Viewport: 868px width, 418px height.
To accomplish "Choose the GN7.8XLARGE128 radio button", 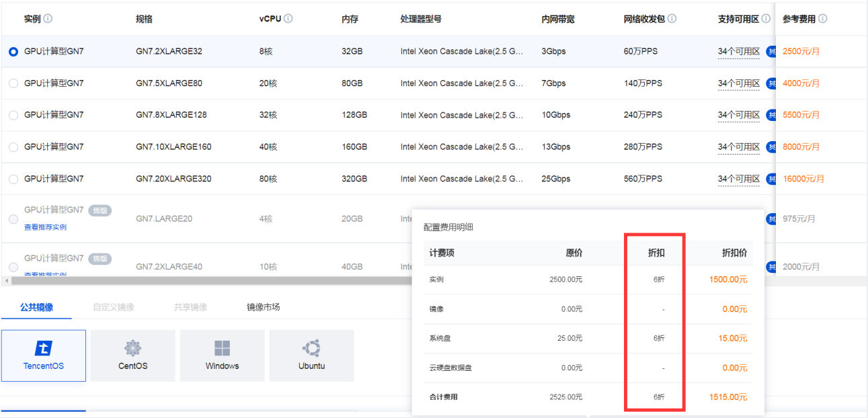I will (x=13, y=116).
